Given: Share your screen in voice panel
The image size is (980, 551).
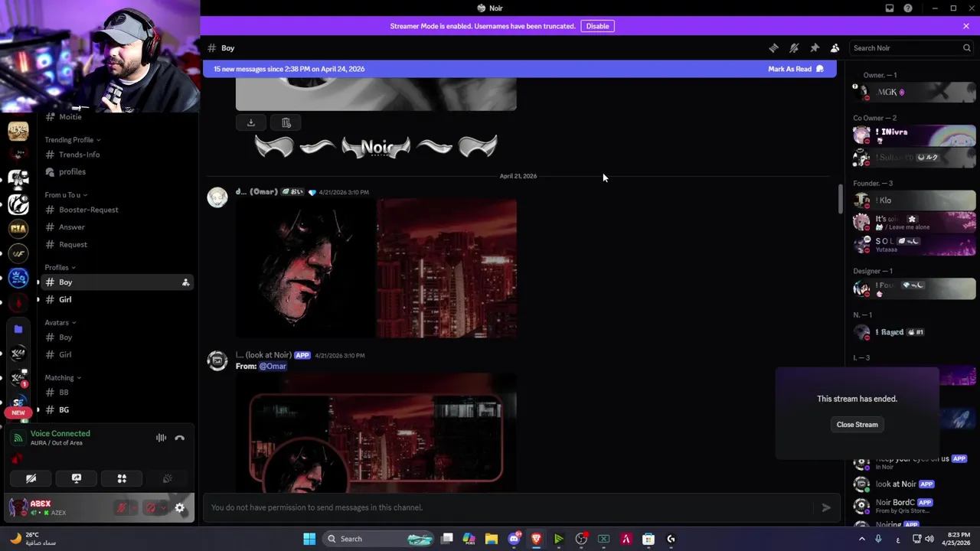Looking at the screenshot, I should click(77, 478).
